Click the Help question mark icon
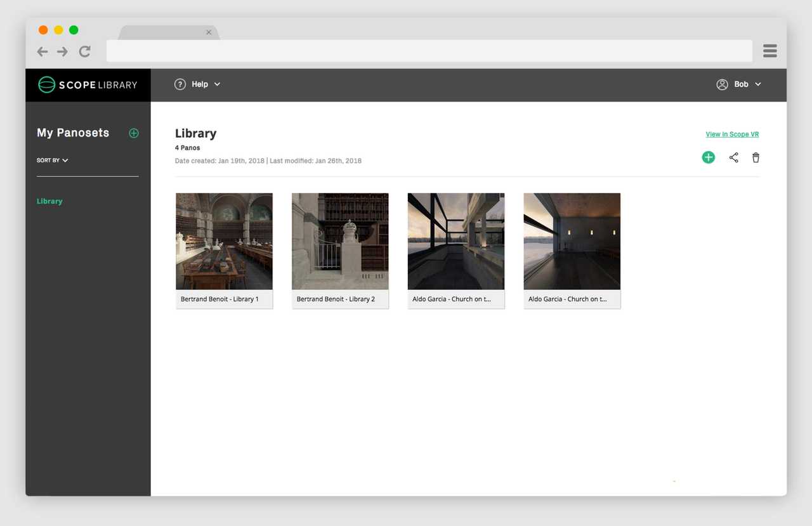Screen dimensions: 812x526 tap(180, 84)
